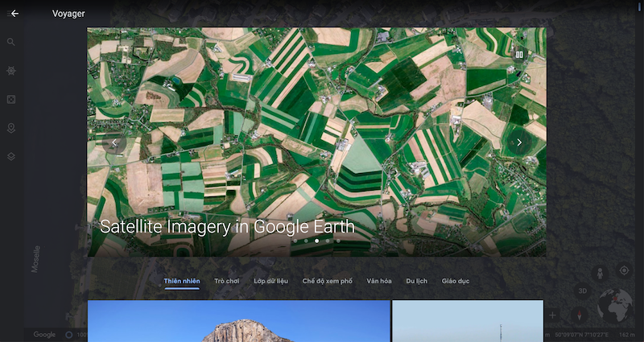Open Map Style layers icon
This screenshot has width=644, height=342.
(x=11, y=156)
